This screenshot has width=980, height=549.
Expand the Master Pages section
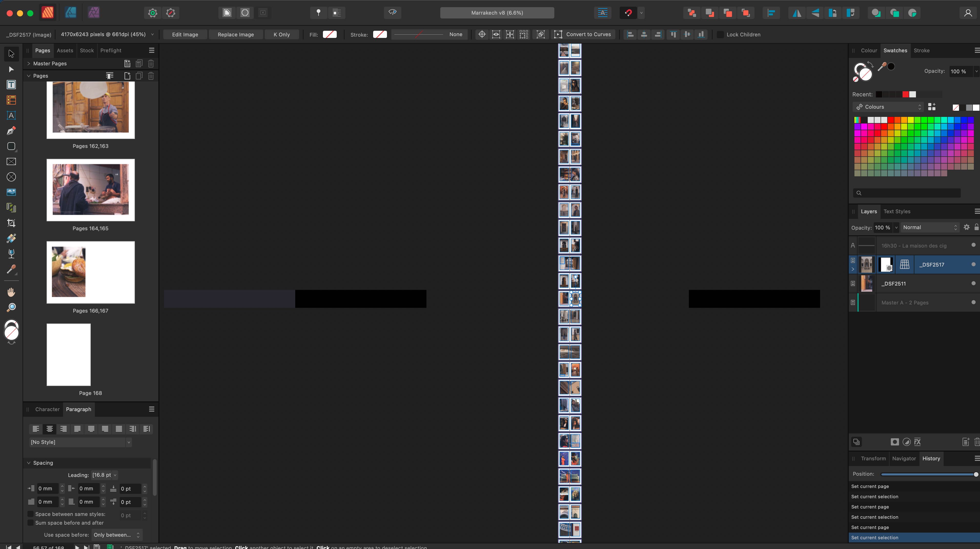pos(28,63)
